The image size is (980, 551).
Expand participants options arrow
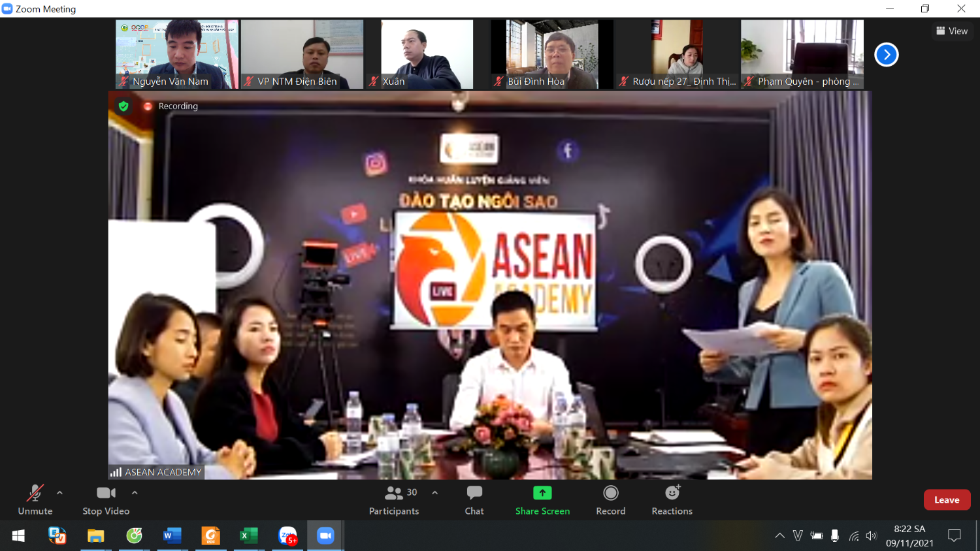[434, 493]
